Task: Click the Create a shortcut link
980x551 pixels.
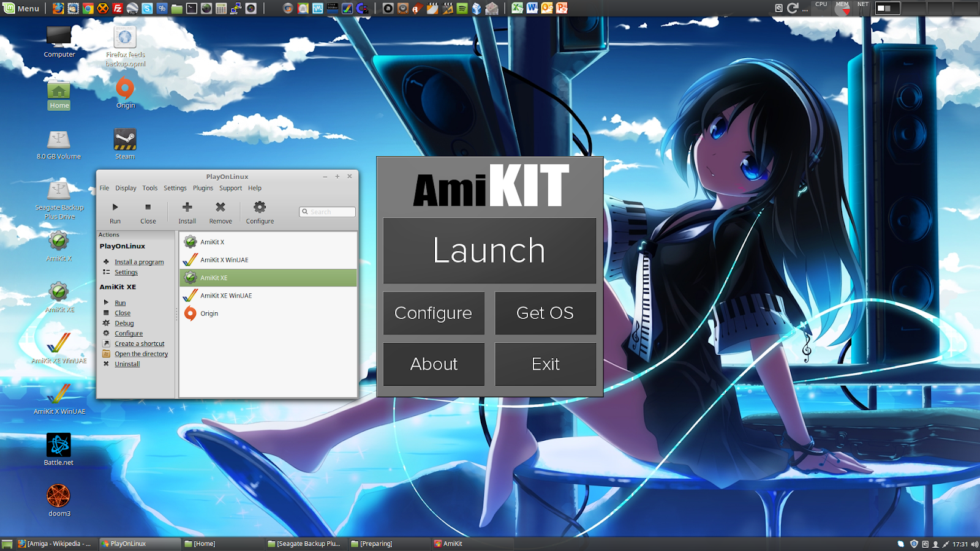Action: coord(140,343)
